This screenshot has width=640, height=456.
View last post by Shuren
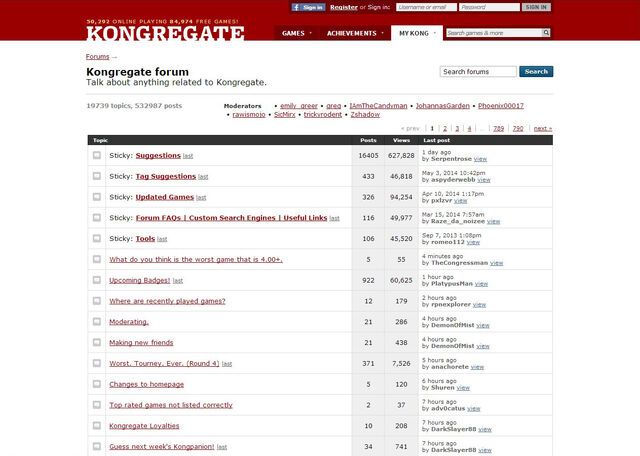point(463,388)
